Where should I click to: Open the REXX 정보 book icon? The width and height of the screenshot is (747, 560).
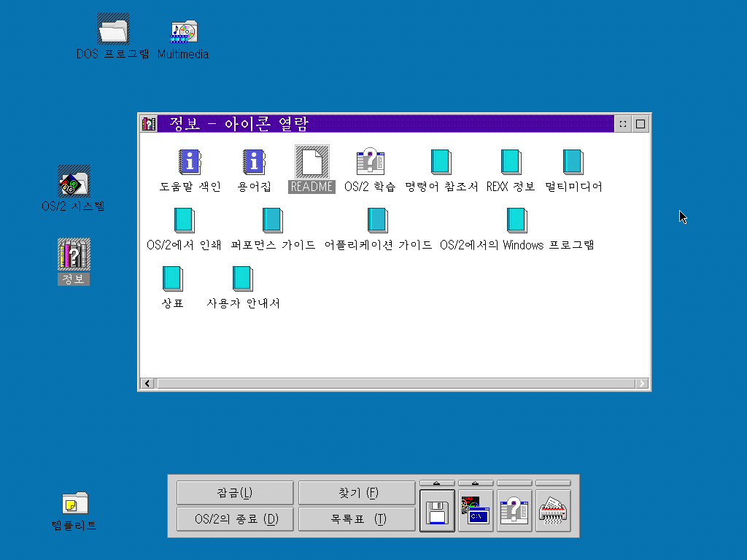[x=511, y=162]
